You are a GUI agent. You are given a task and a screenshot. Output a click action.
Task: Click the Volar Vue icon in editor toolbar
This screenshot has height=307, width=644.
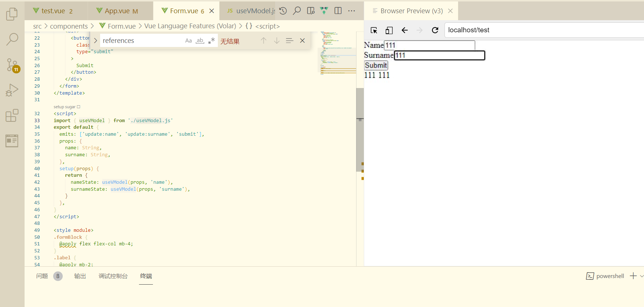point(324,11)
